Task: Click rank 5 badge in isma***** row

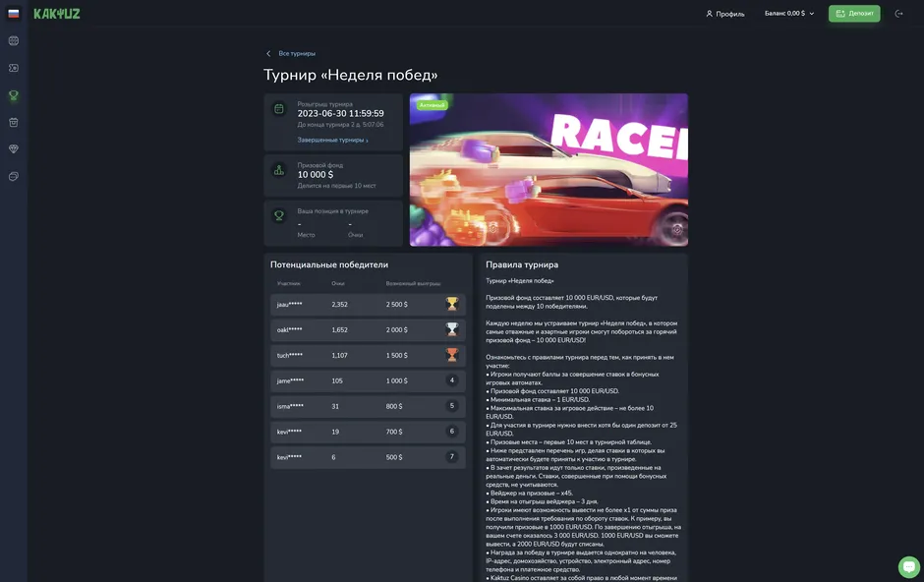Action: click(x=452, y=406)
